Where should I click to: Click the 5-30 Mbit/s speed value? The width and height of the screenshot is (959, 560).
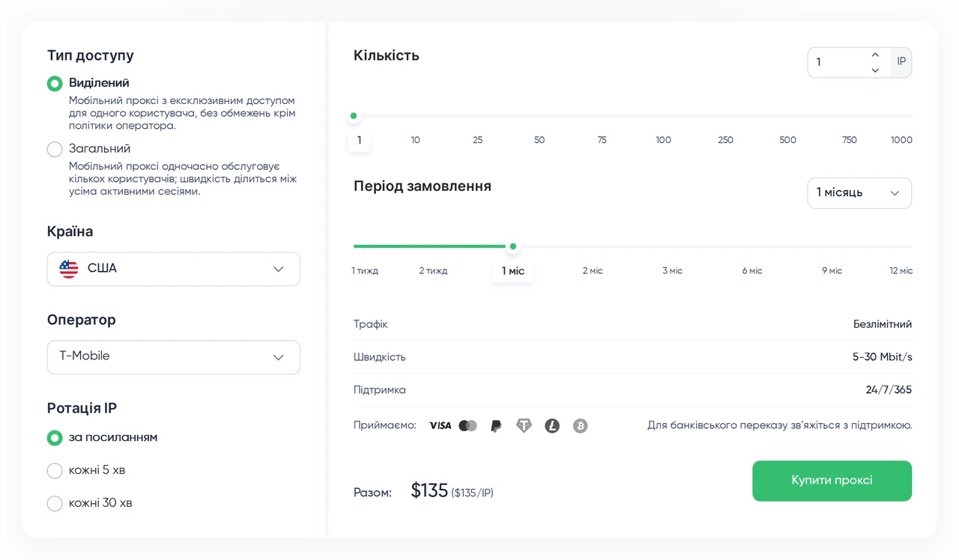coord(883,357)
